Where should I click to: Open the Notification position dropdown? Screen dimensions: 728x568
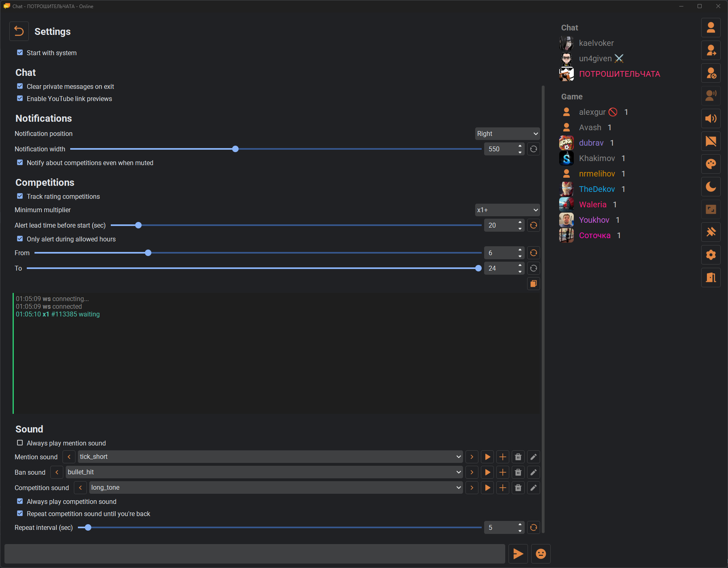tap(507, 133)
